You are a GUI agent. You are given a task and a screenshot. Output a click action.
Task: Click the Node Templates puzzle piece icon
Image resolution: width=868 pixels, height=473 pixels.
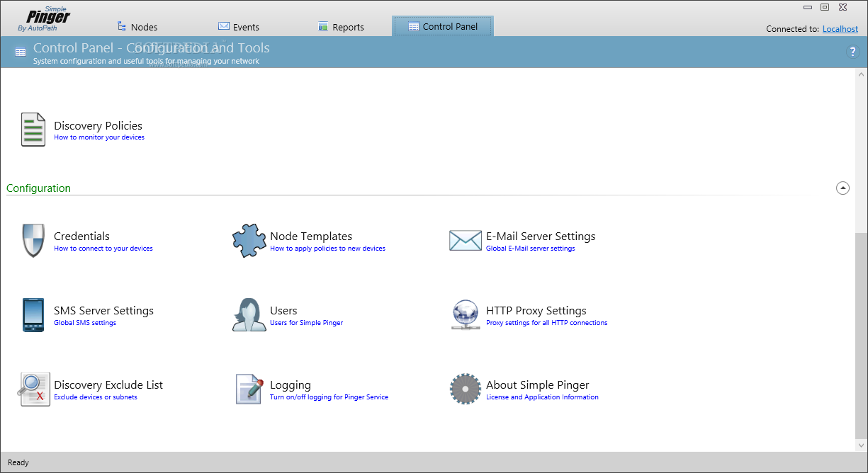pos(249,241)
